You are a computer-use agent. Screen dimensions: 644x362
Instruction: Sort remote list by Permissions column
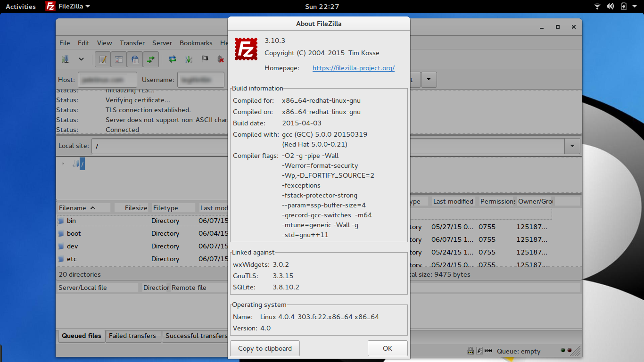point(497,201)
